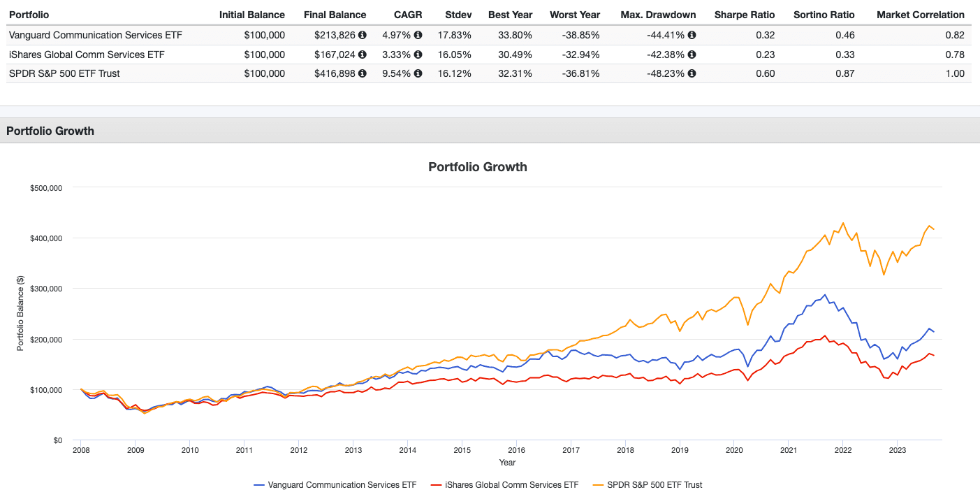Click the 0.46 Sortino ratio value
Screen dimensions: 980x499
pyautogui.click(x=845, y=36)
